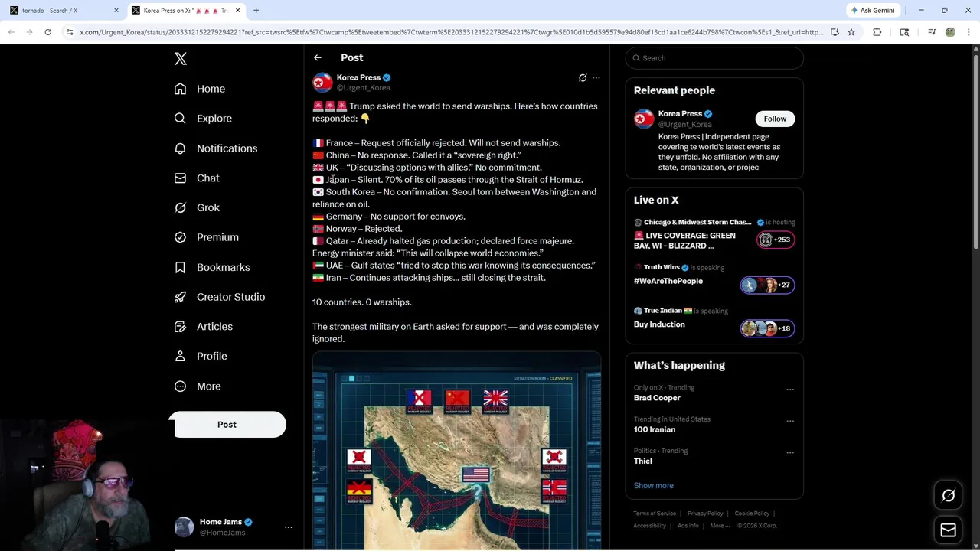The width and height of the screenshot is (980, 551).
Task: Follow Korea Press in Relevant people
Action: pos(775,119)
